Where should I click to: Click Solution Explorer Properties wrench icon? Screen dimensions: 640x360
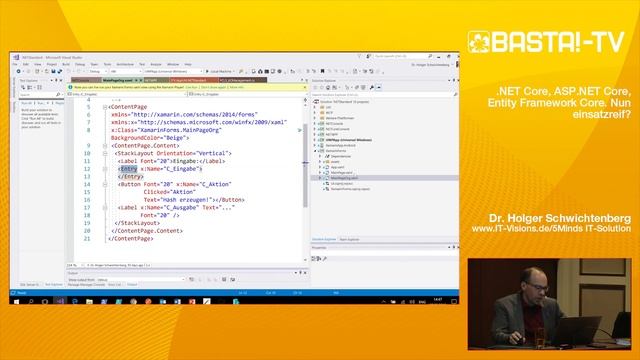pyautogui.click(x=371, y=87)
